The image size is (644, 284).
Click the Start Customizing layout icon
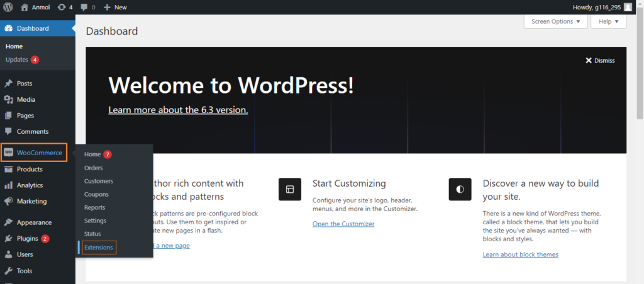[290, 189]
